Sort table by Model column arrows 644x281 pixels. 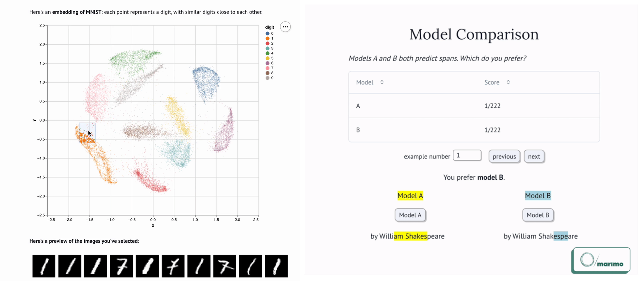382,82
